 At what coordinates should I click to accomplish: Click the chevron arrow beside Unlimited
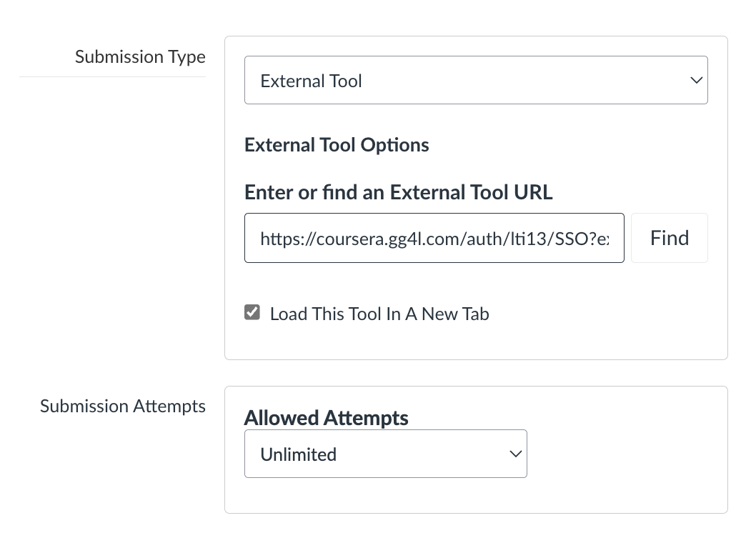[x=515, y=454]
